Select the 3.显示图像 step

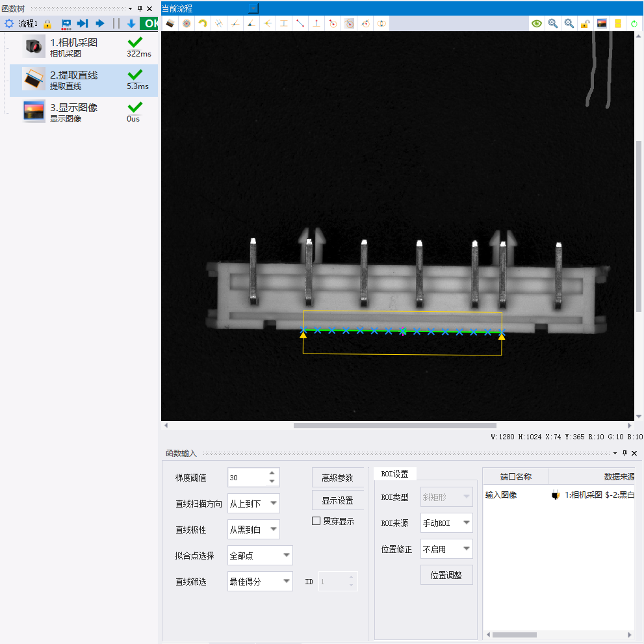(x=83, y=112)
